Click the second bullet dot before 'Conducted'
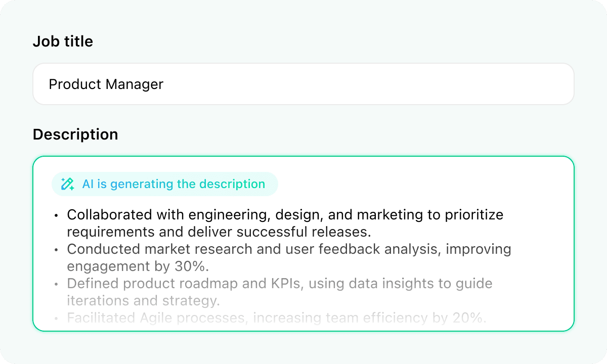The width and height of the screenshot is (607, 364). (56, 250)
